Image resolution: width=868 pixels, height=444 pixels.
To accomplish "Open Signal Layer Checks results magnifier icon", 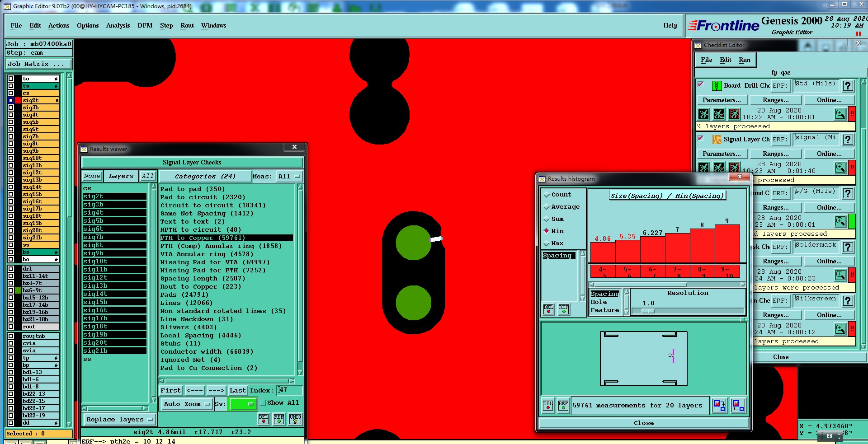I will [840, 168].
